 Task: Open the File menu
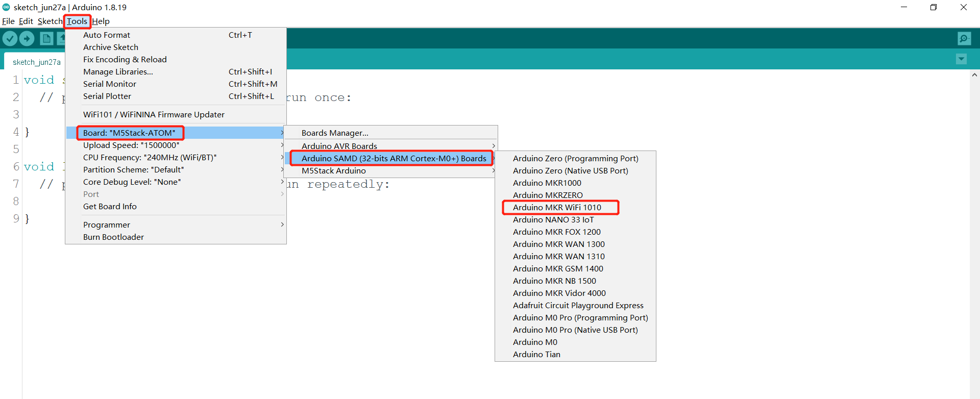tap(8, 21)
